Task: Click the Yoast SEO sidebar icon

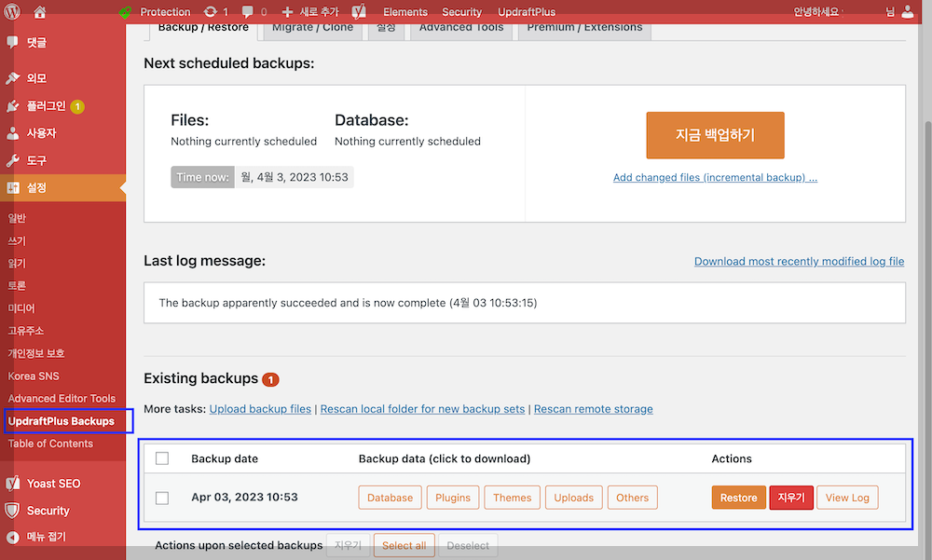Action: pos(12,484)
